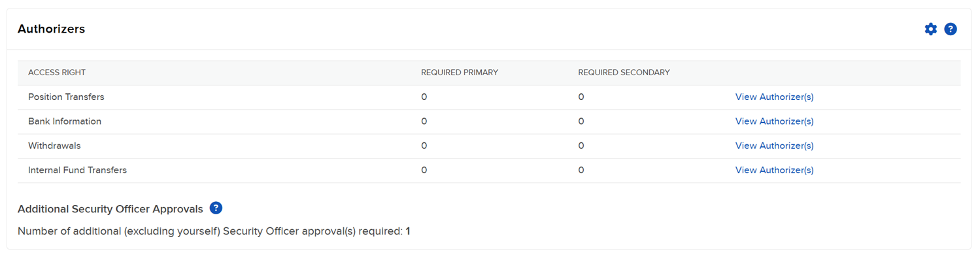Click the ACCESS RIGHT column header
This screenshot has width=980, height=260.
click(x=57, y=73)
